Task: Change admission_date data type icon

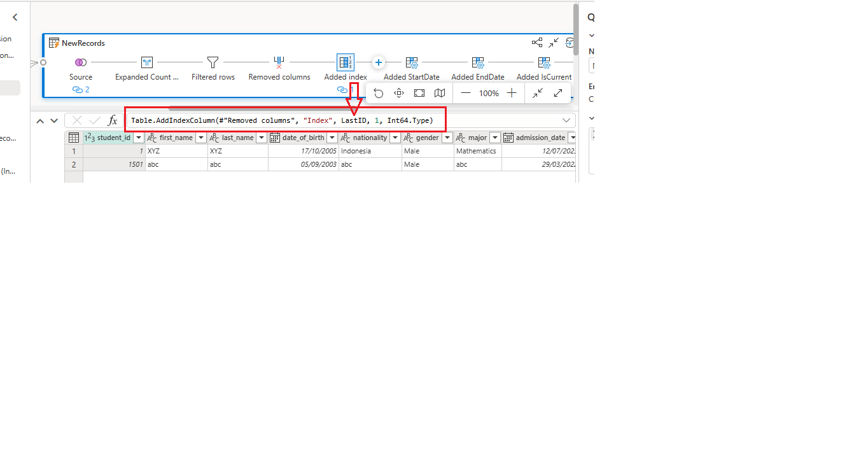Action: coord(508,138)
